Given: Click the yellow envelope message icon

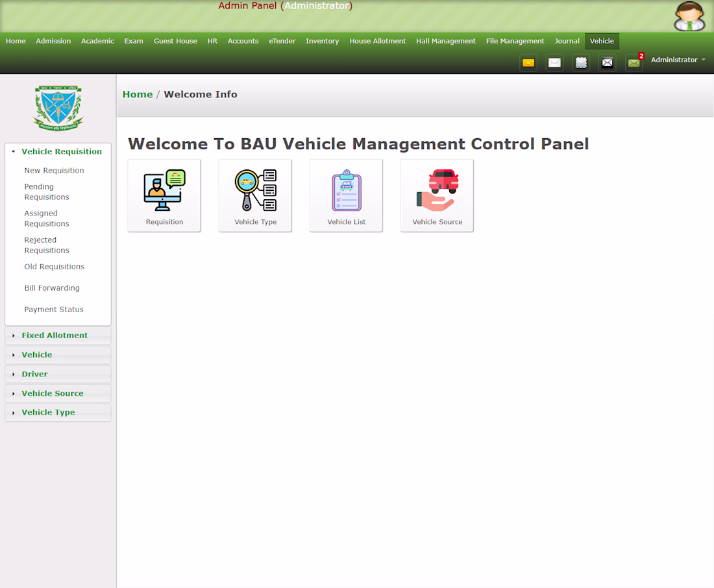Looking at the screenshot, I should pyautogui.click(x=528, y=62).
